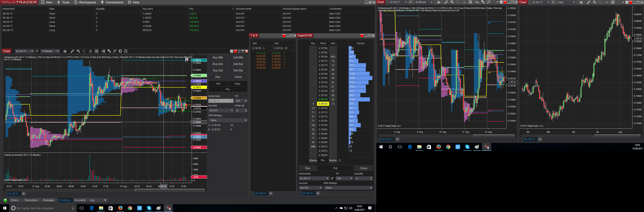
Task: Click bar type icon in 60 Minute chart
Action: click(438, 2)
